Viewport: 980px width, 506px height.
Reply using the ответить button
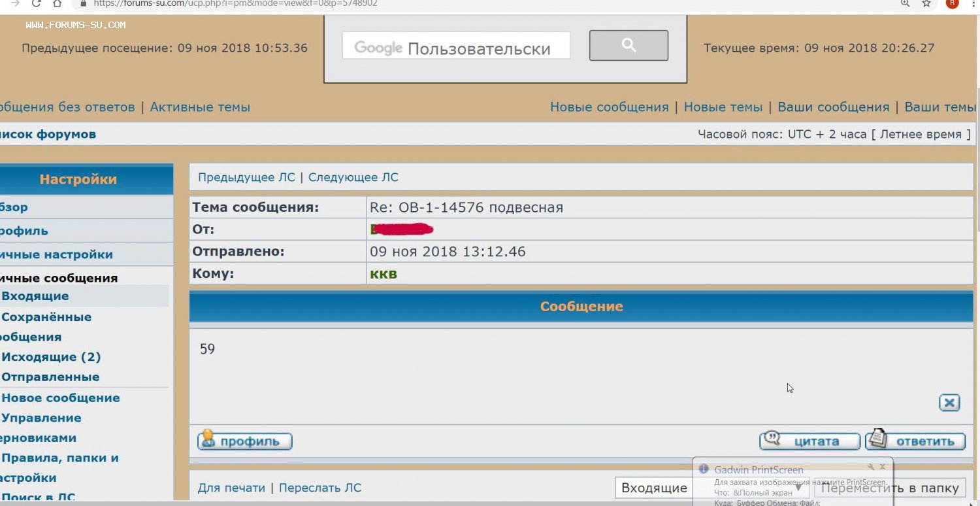pyautogui.click(x=915, y=441)
